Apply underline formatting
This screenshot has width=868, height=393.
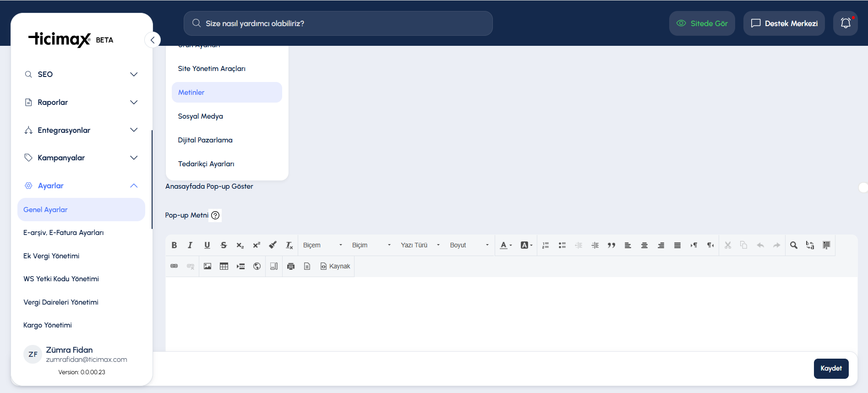pos(207,245)
